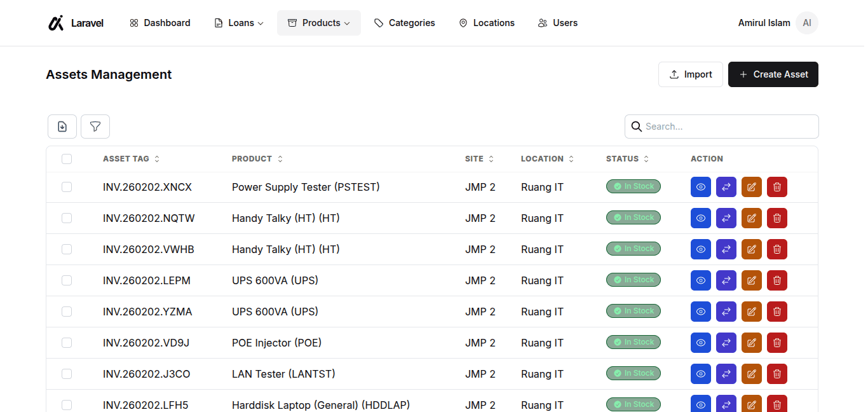Click into the Search field

721,126
